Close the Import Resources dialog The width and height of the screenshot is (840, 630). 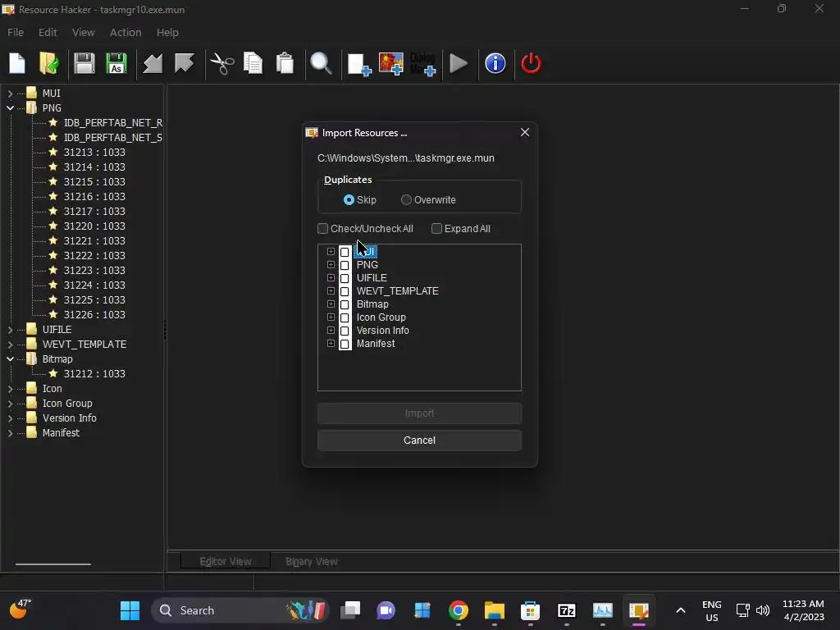(x=525, y=132)
